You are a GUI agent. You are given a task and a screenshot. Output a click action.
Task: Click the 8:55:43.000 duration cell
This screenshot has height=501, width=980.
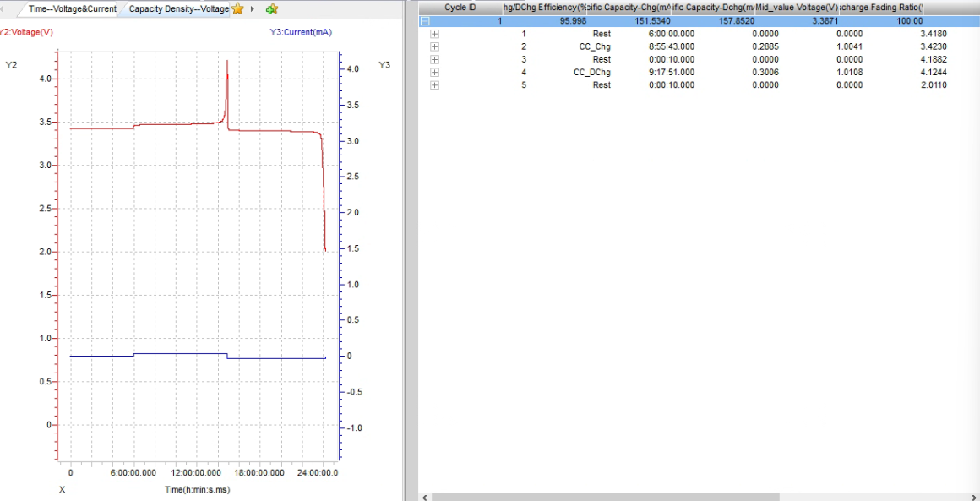672,46
